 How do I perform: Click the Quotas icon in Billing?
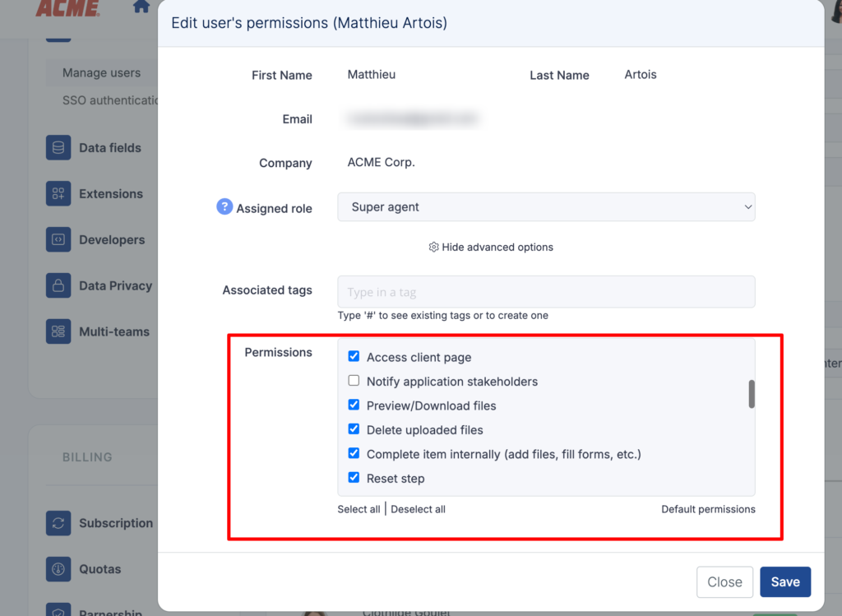58,569
